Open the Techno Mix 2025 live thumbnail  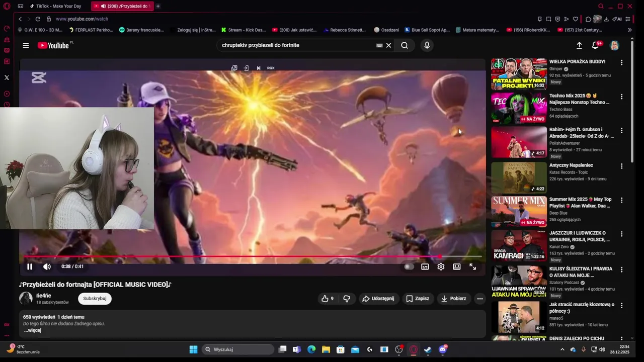pyautogui.click(x=519, y=108)
